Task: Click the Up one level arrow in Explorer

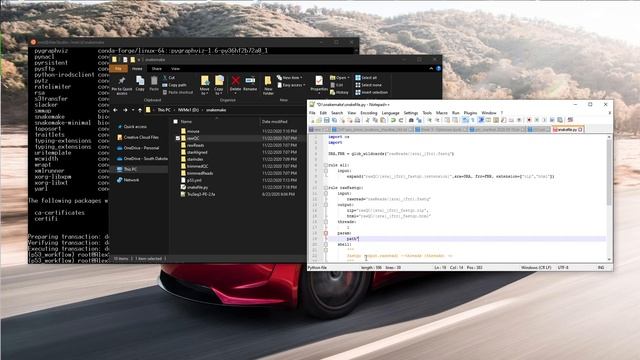Action: tap(140, 110)
